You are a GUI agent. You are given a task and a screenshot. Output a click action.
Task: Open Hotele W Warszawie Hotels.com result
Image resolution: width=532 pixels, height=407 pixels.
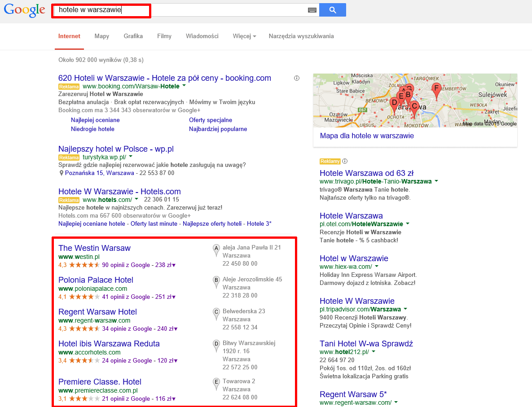tap(119, 191)
